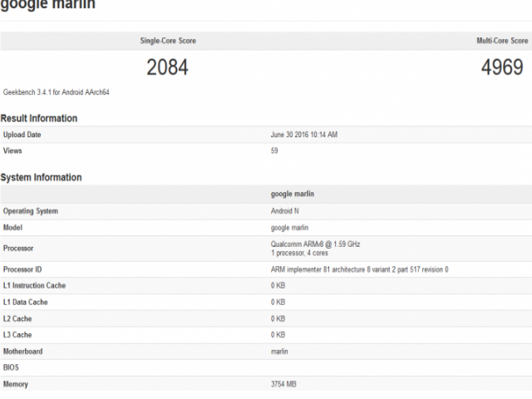Click the views count 59
The width and height of the screenshot is (532, 399).
pyautogui.click(x=274, y=150)
